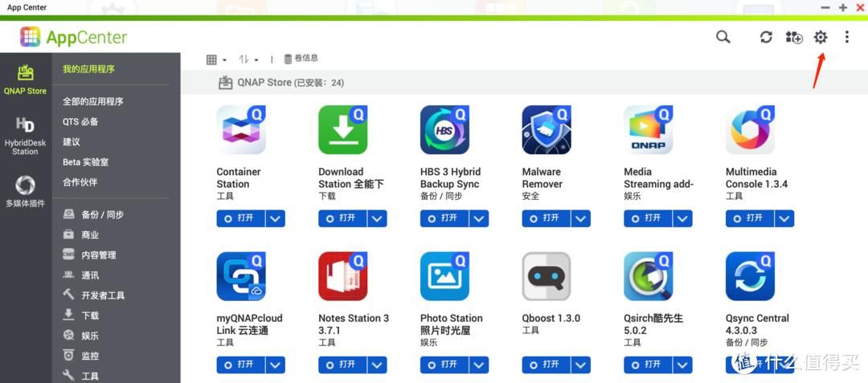Select Beta 实验室 category
The height and width of the screenshot is (383, 868).
pos(85,162)
